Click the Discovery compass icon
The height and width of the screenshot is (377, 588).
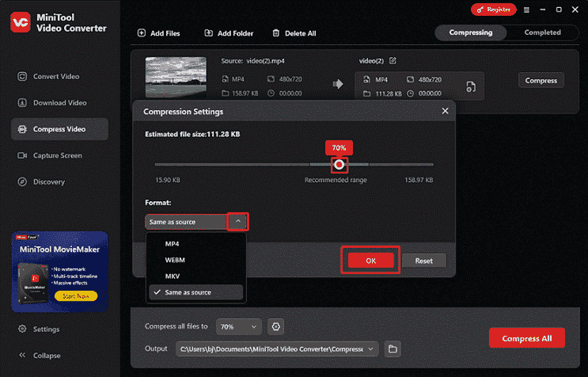click(x=22, y=181)
